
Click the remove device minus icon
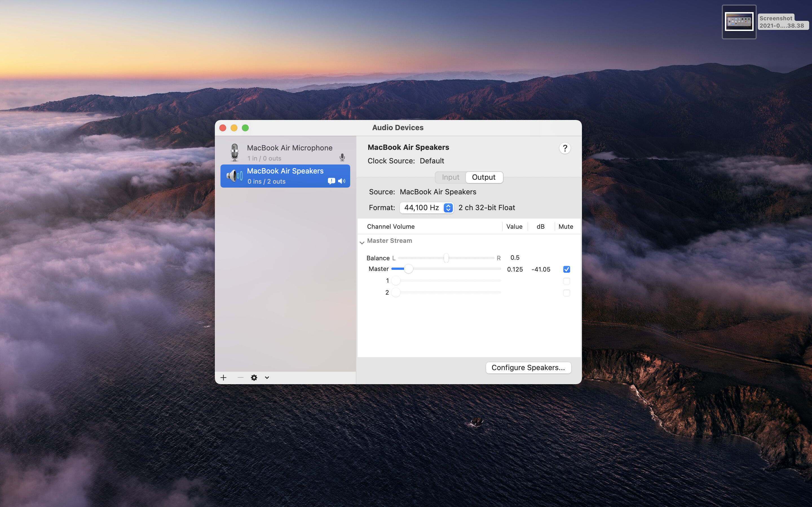[240, 377]
